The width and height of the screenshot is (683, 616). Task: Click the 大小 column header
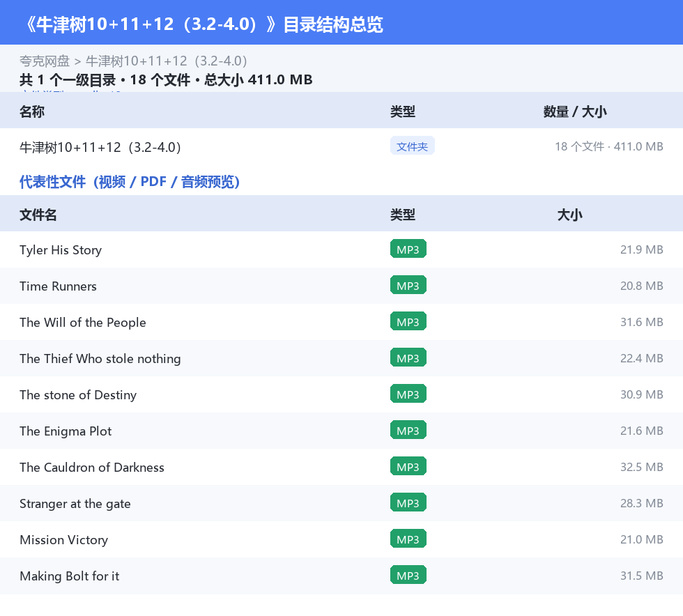(x=570, y=215)
